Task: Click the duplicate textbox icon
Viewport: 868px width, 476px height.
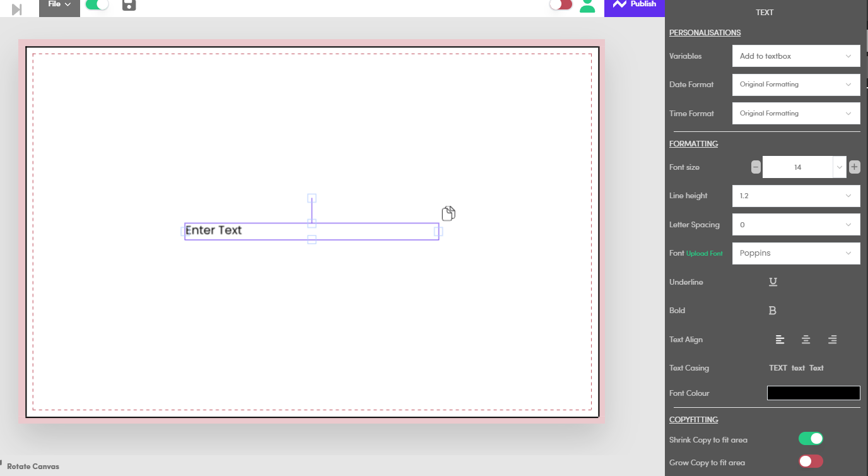Action: 449,213
